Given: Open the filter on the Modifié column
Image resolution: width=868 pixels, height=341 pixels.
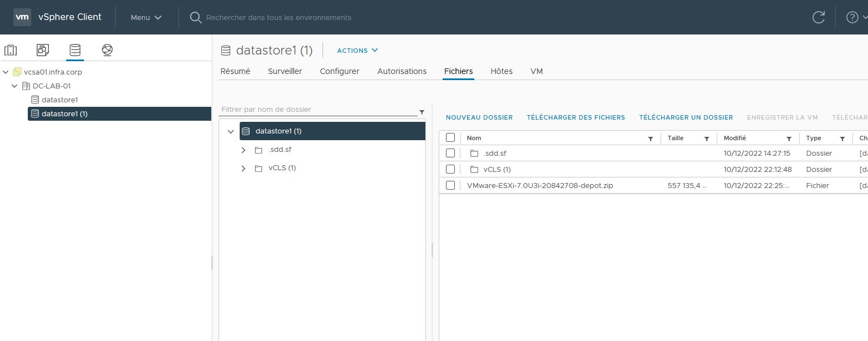Looking at the screenshot, I should pyautogui.click(x=788, y=138).
